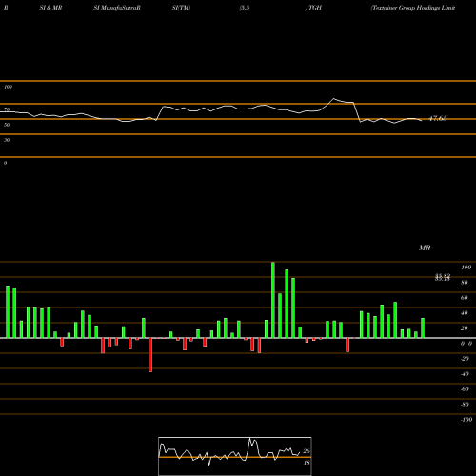Click the value 18 in mini chart

pyautogui.click(x=307, y=463)
